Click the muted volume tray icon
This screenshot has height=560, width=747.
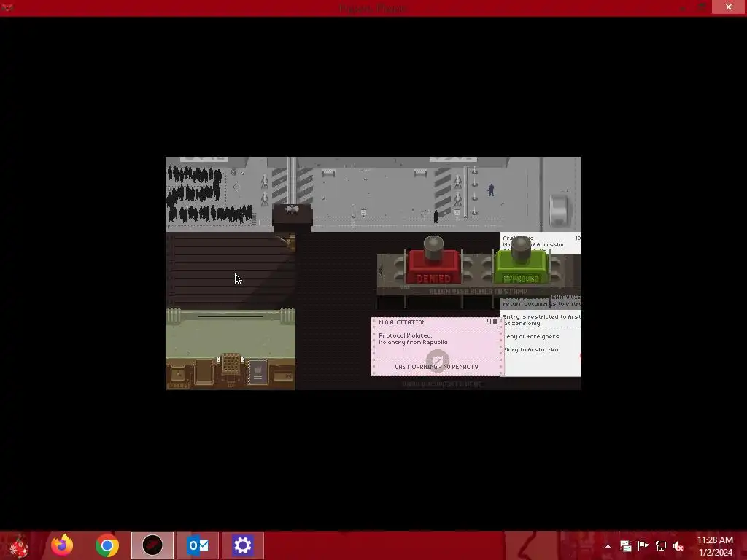tap(678, 546)
